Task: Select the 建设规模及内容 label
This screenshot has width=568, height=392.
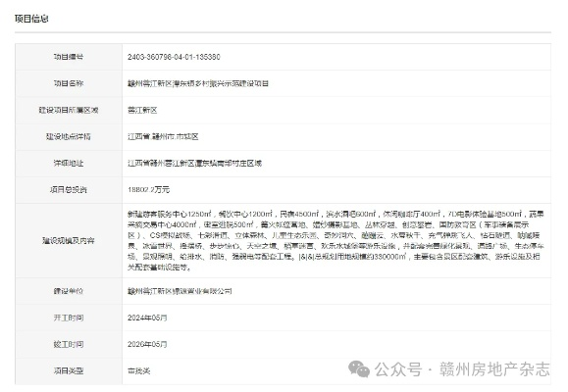Action: pyautogui.click(x=69, y=241)
